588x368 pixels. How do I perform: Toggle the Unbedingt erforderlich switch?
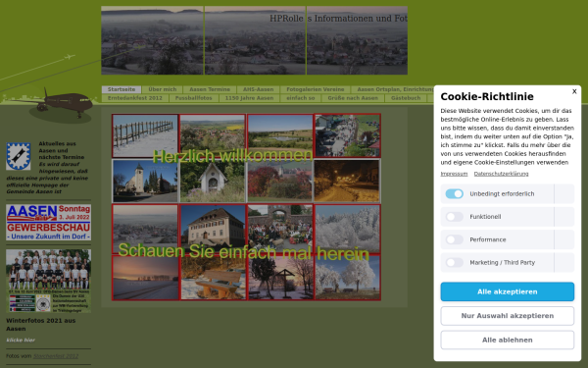455,193
